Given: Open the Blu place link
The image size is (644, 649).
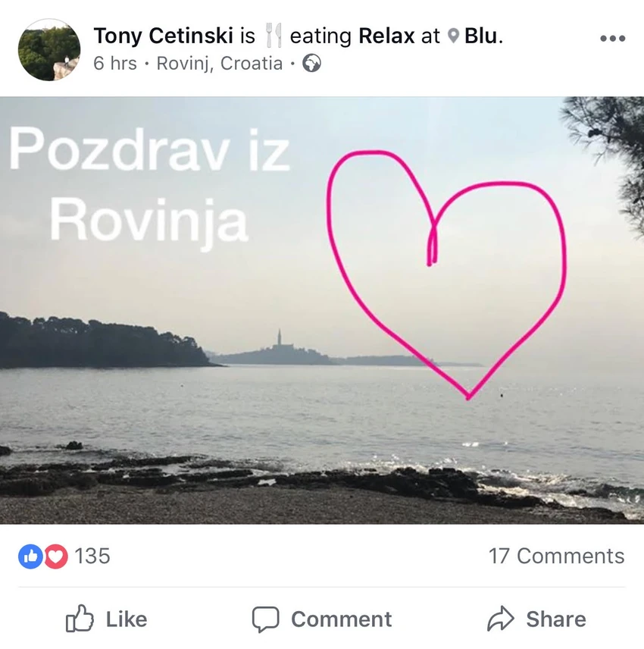Looking at the screenshot, I should coord(480,36).
